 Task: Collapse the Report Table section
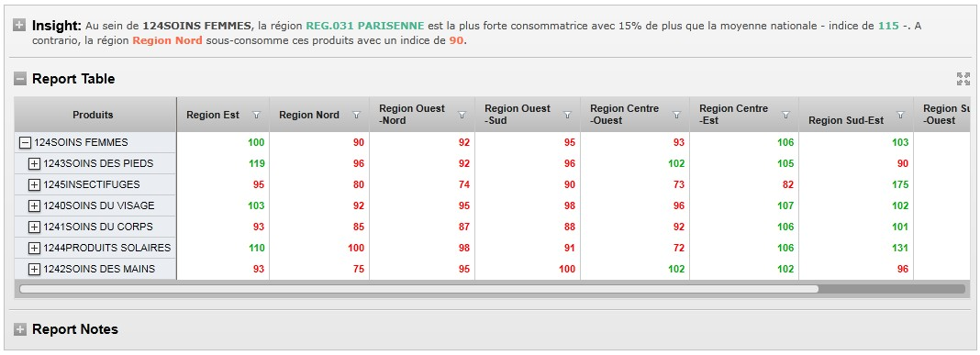(20, 80)
